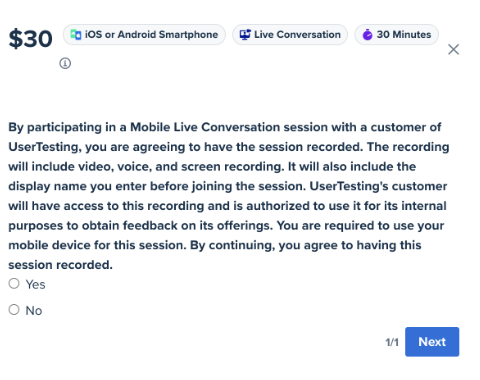Image resolution: width=480 pixels, height=380 pixels.
Task: Click the blue Next button
Action: (x=432, y=342)
